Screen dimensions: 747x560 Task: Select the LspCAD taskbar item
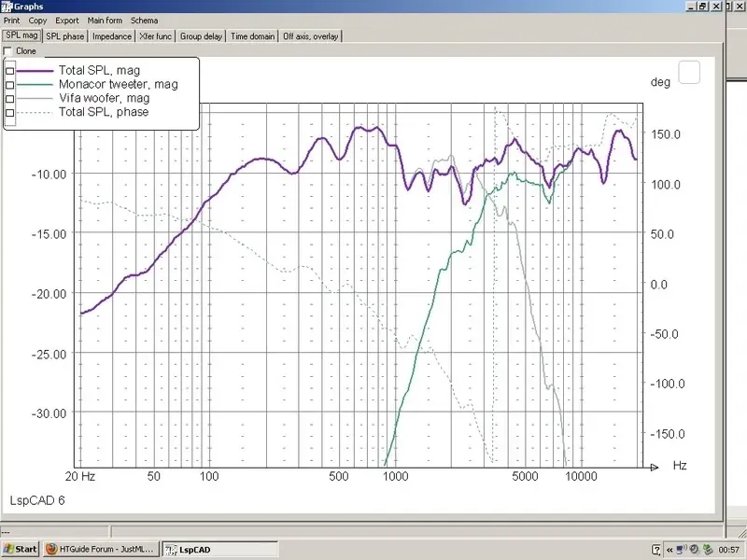[219, 549]
